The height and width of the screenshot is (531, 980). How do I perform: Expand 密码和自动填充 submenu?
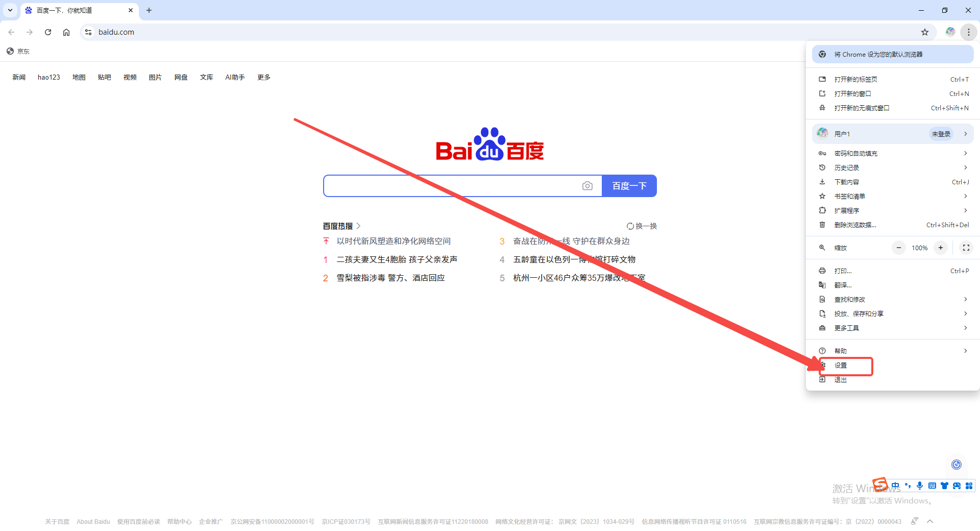coord(893,153)
